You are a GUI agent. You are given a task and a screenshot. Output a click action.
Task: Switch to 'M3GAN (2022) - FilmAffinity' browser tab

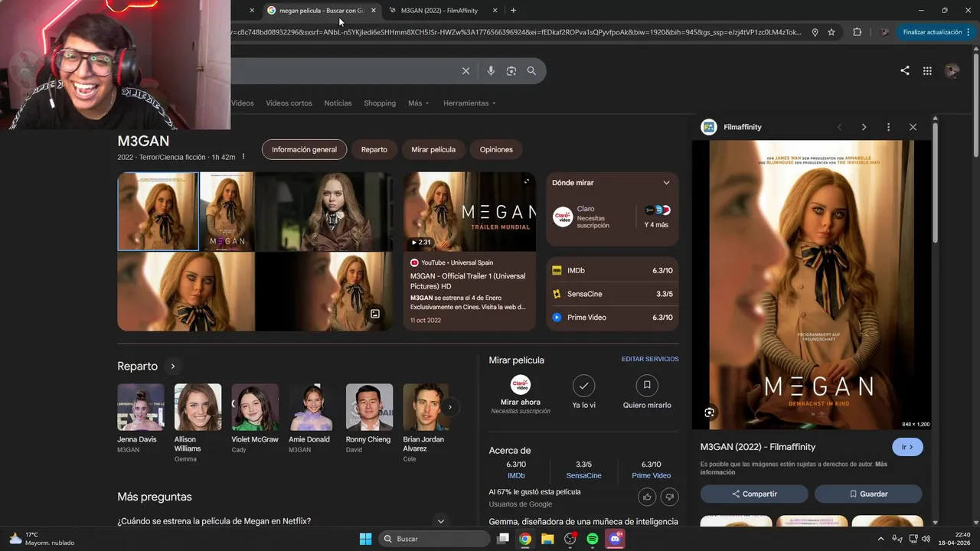[x=443, y=11]
